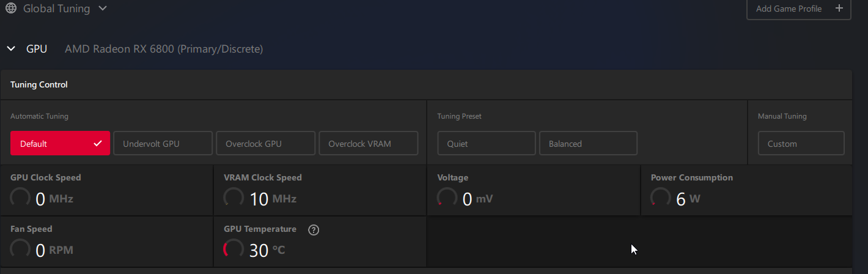This screenshot has width=868, height=274.
Task: Choose the Quiet tuning preset
Action: point(487,144)
